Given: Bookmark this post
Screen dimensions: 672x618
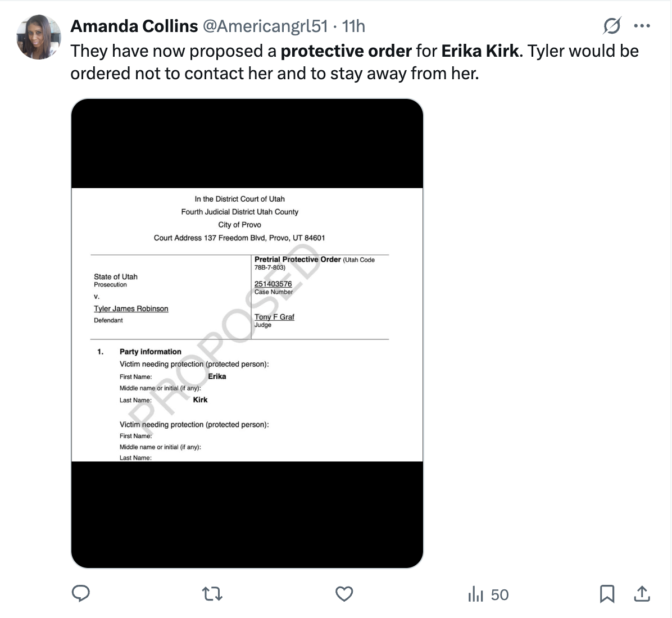Looking at the screenshot, I should click(607, 593).
